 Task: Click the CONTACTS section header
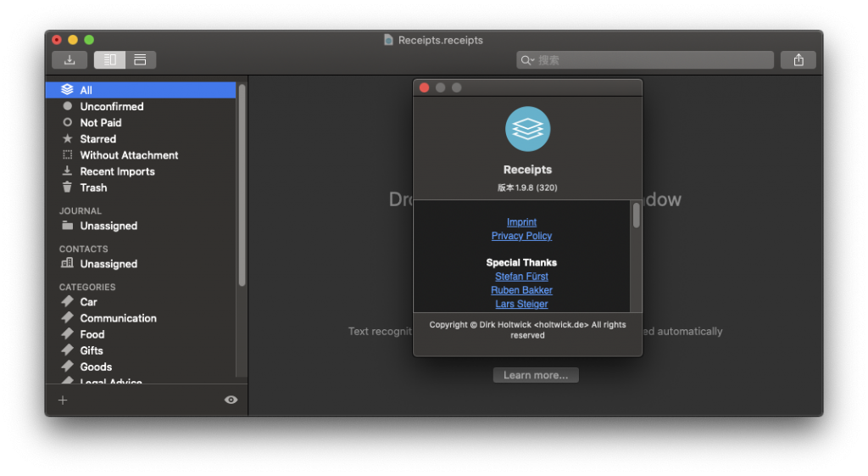click(x=84, y=249)
